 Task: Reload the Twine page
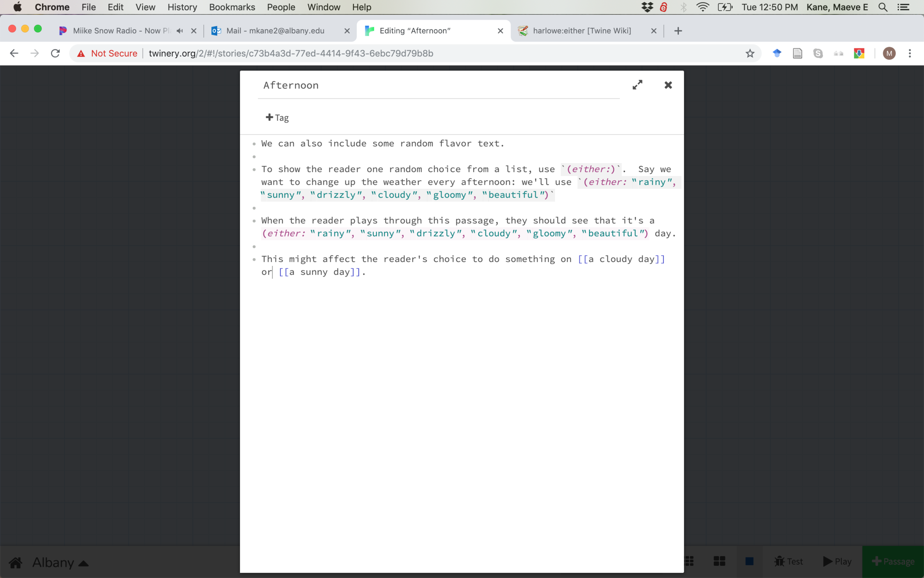55,54
